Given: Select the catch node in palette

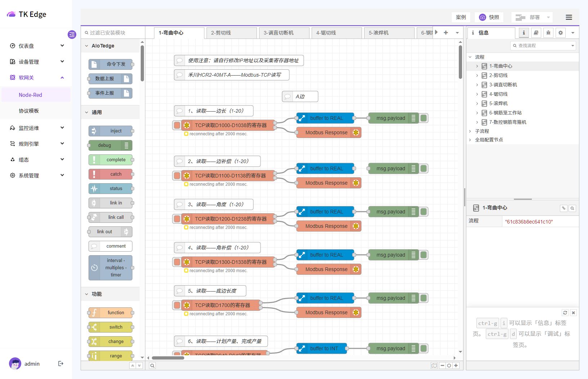Looking at the screenshot, I should 110,174.
